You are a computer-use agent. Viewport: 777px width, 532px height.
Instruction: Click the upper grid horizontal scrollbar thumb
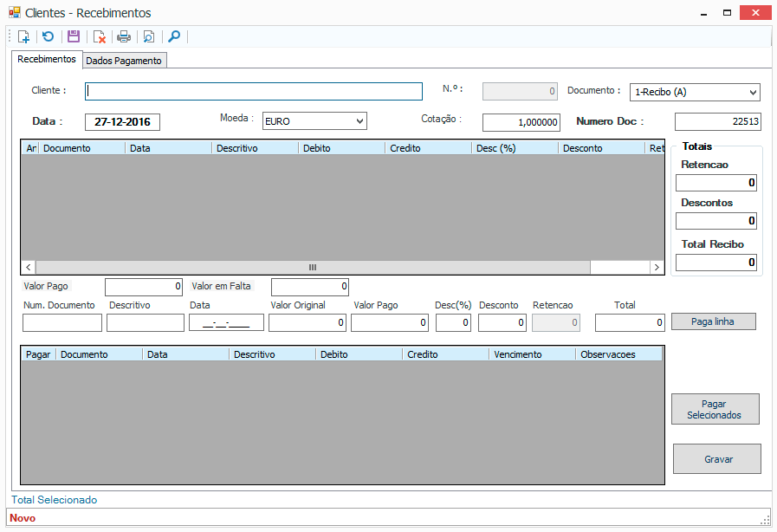(x=313, y=267)
